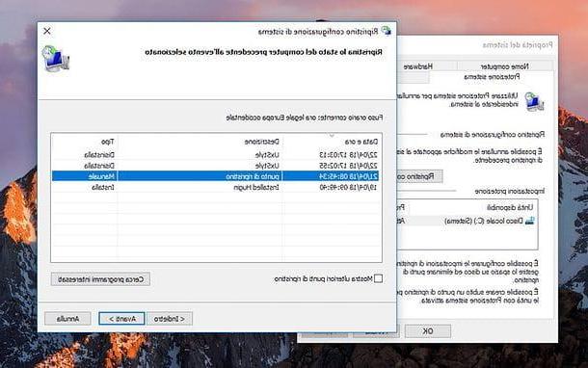Click the Impostazioni protezione section label

point(510,191)
